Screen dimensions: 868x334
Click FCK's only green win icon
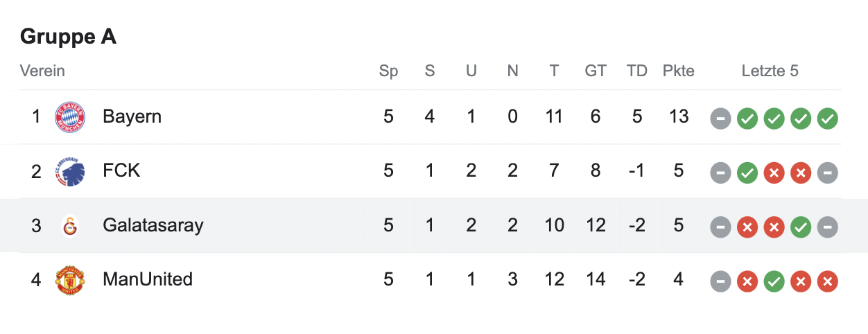[x=747, y=173]
